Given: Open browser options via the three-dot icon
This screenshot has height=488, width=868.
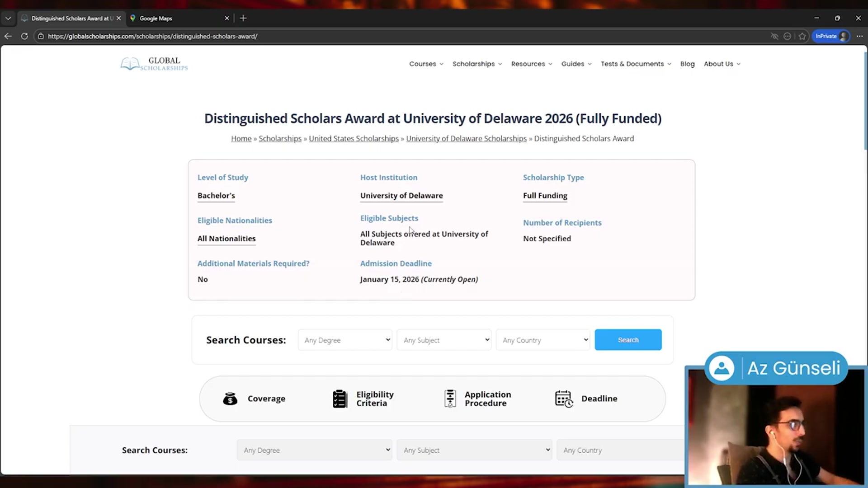Looking at the screenshot, I should pyautogui.click(x=860, y=36).
